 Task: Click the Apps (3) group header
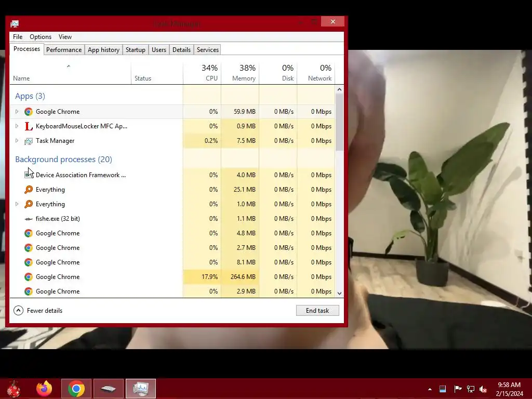point(30,96)
